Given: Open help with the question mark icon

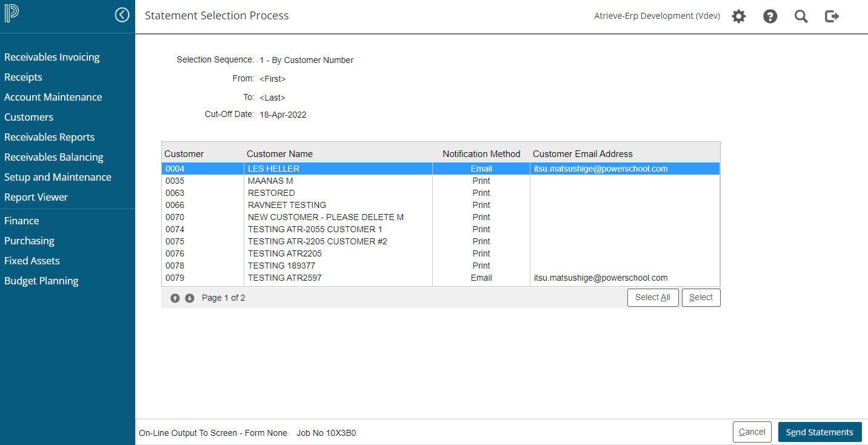Looking at the screenshot, I should [770, 16].
